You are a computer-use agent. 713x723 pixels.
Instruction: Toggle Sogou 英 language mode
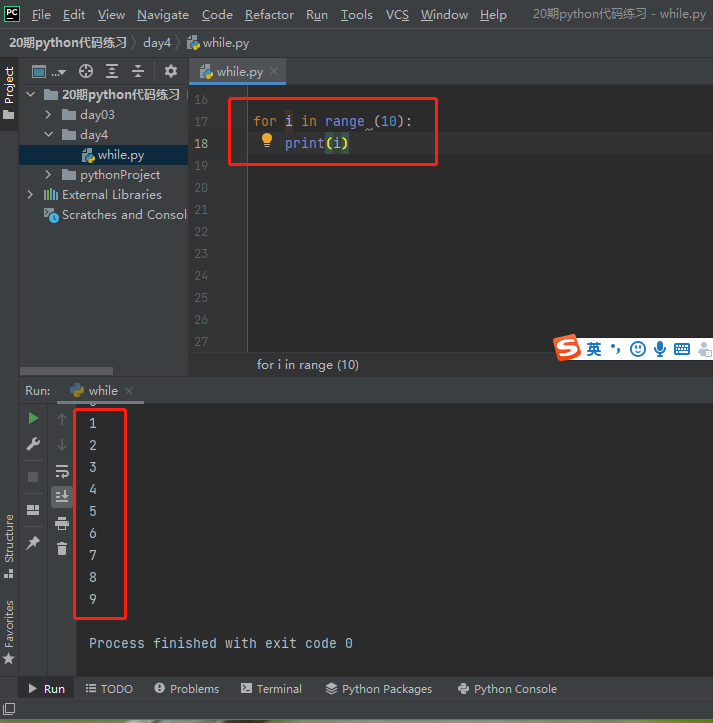(x=594, y=349)
